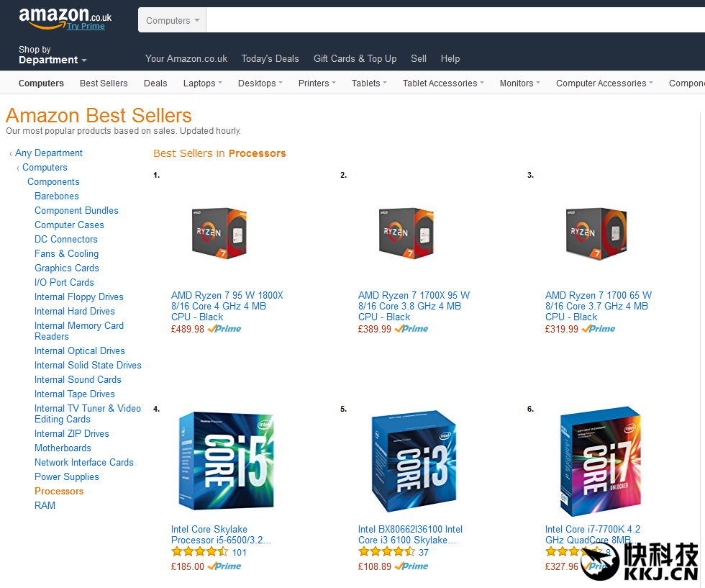This screenshot has width=705, height=588.
Task: Go to Best Sellers tab
Action: click(x=104, y=83)
